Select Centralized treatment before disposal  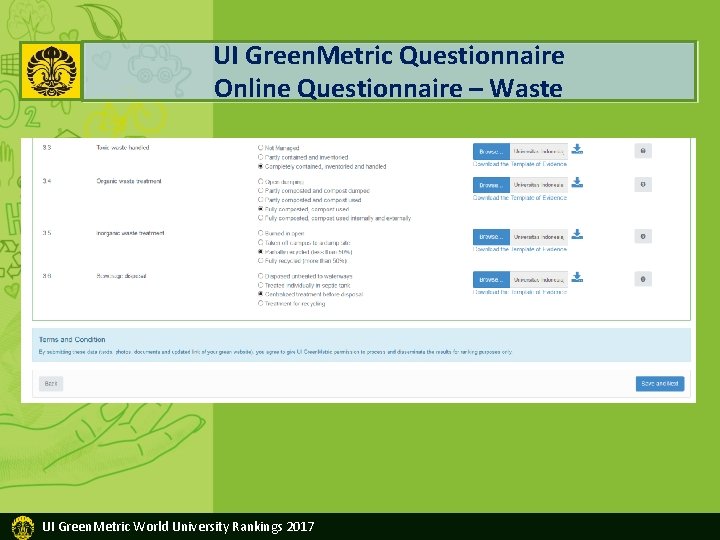260,294
